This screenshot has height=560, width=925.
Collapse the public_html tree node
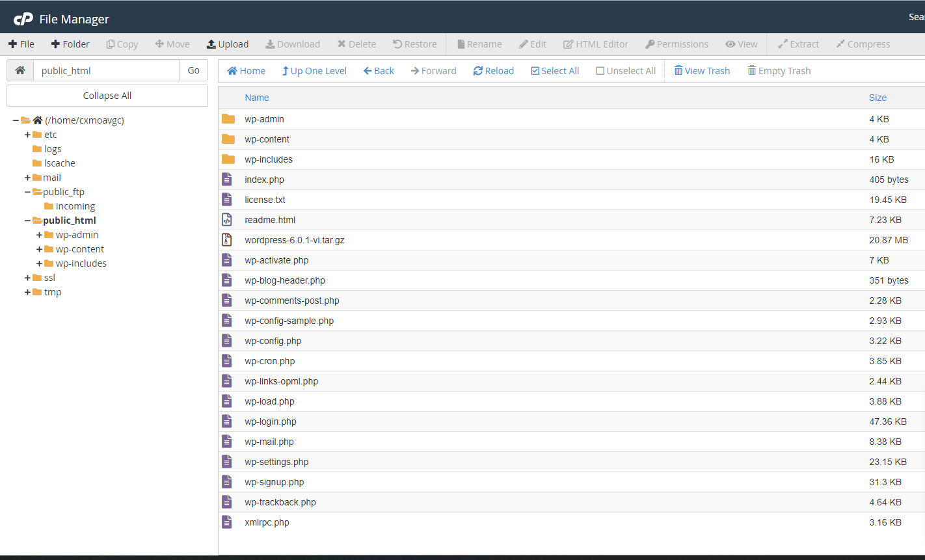tap(27, 220)
